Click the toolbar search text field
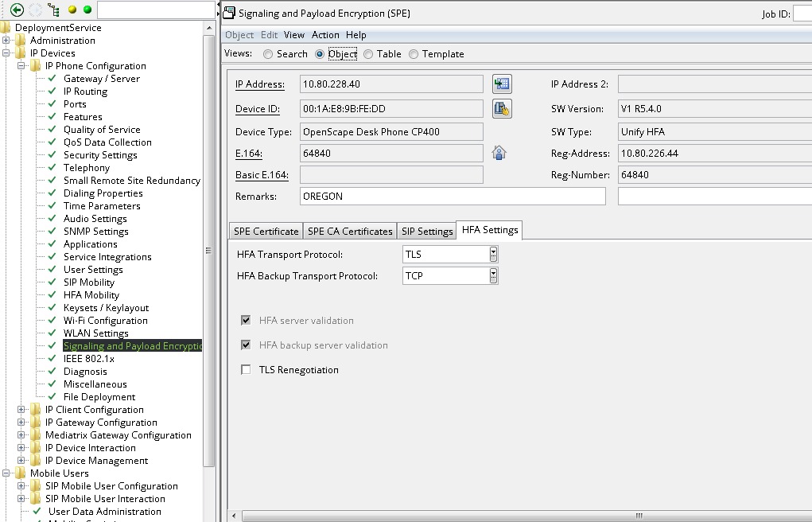812x522 pixels. [x=156, y=10]
